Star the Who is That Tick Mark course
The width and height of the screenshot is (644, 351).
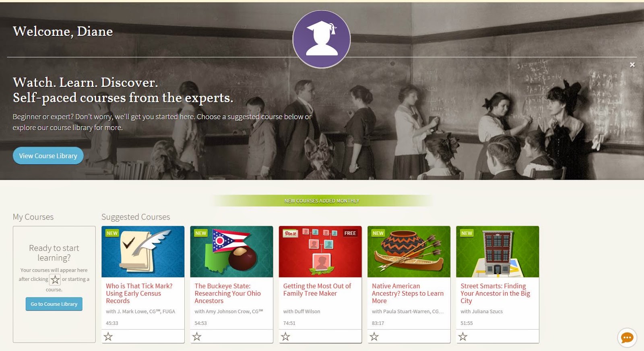pyautogui.click(x=108, y=336)
